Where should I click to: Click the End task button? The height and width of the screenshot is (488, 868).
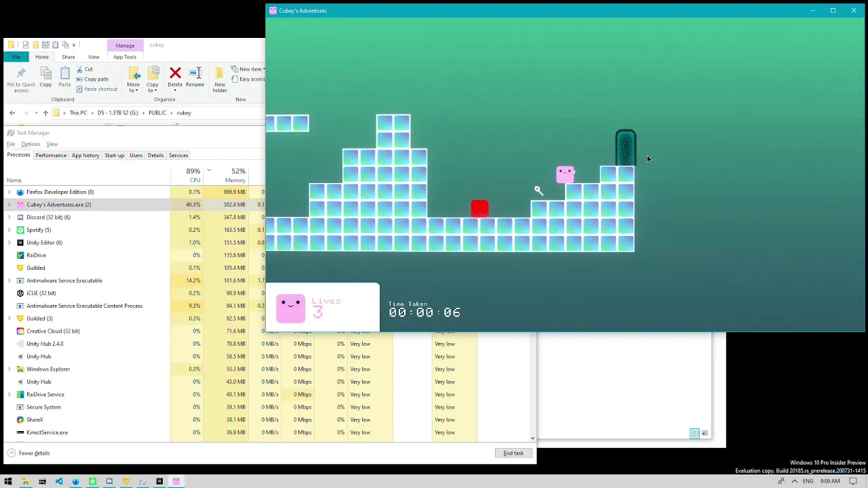[513, 453]
